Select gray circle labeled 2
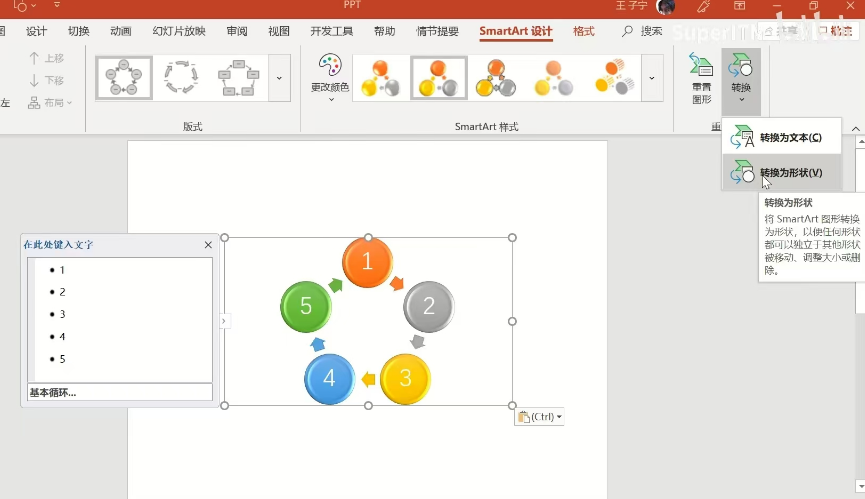The height and width of the screenshot is (499, 865). pyautogui.click(x=429, y=306)
